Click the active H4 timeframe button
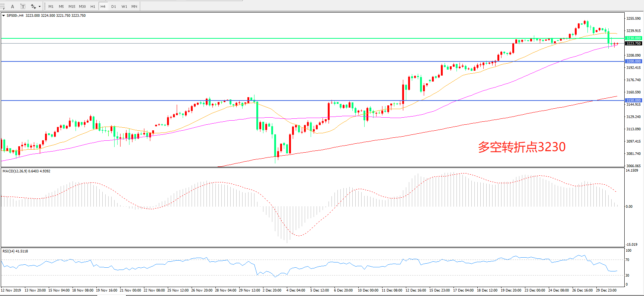This screenshot has height=296, width=644. point(103,6)
